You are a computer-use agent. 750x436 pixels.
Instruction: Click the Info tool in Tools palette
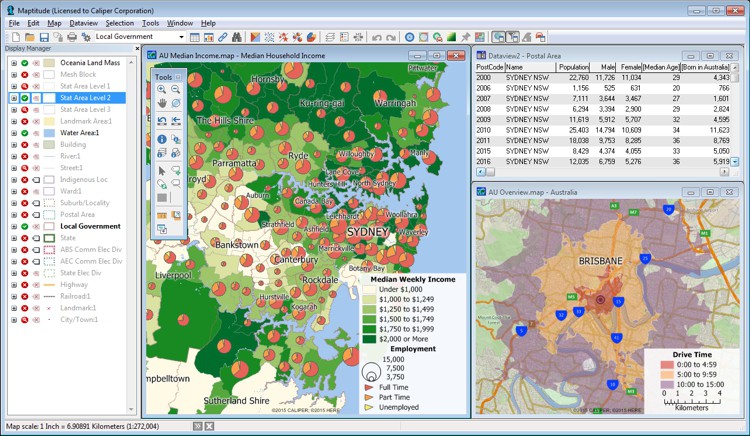click(162, 139)
